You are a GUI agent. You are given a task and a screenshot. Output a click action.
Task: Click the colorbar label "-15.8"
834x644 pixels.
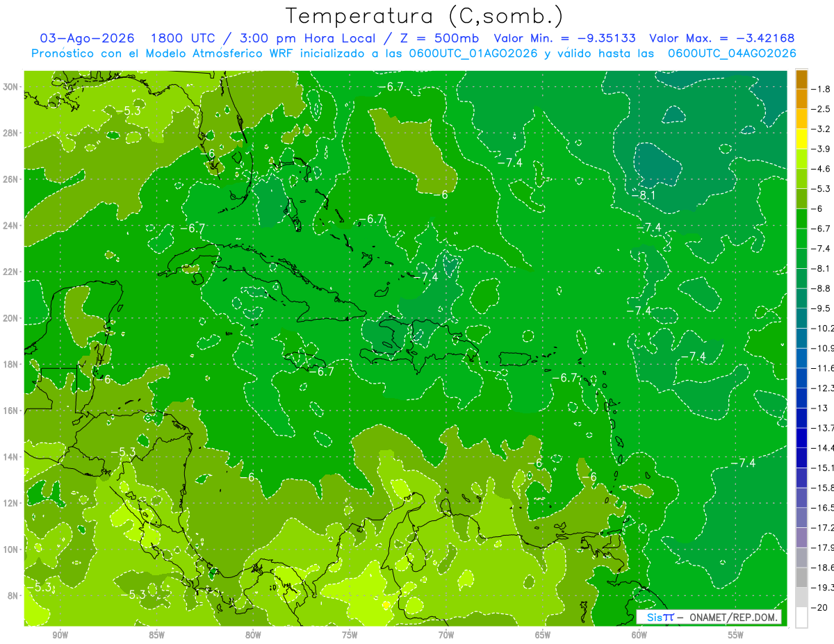coord(823,488)
